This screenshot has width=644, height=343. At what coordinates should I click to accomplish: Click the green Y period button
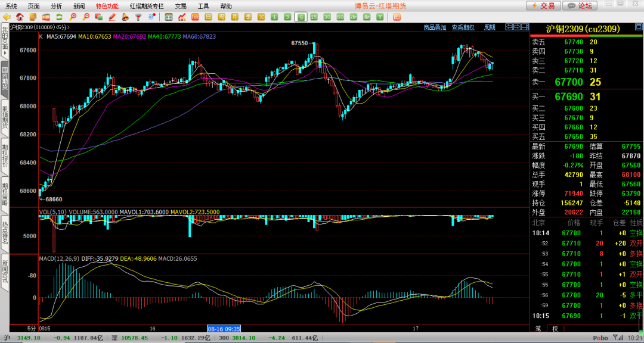click(380, 17)
